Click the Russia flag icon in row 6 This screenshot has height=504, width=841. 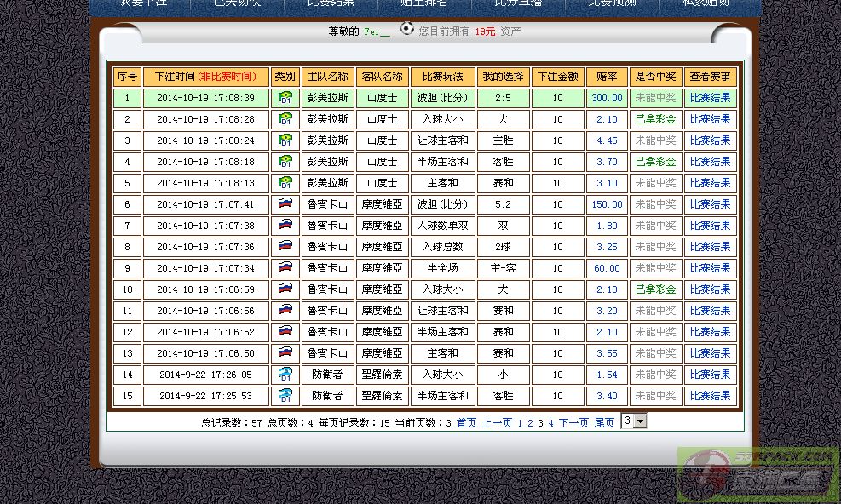pos(285,204)
